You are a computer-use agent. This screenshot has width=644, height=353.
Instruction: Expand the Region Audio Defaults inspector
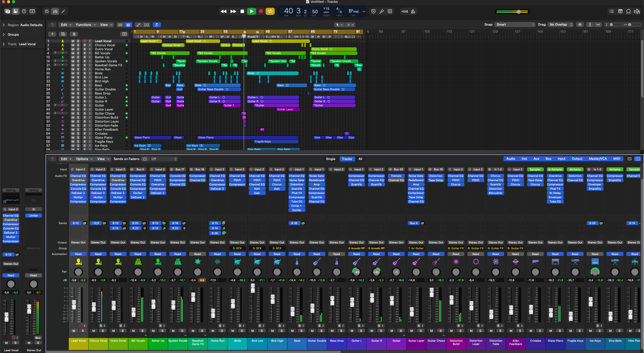pyautogui.click(x=4, y=25)
